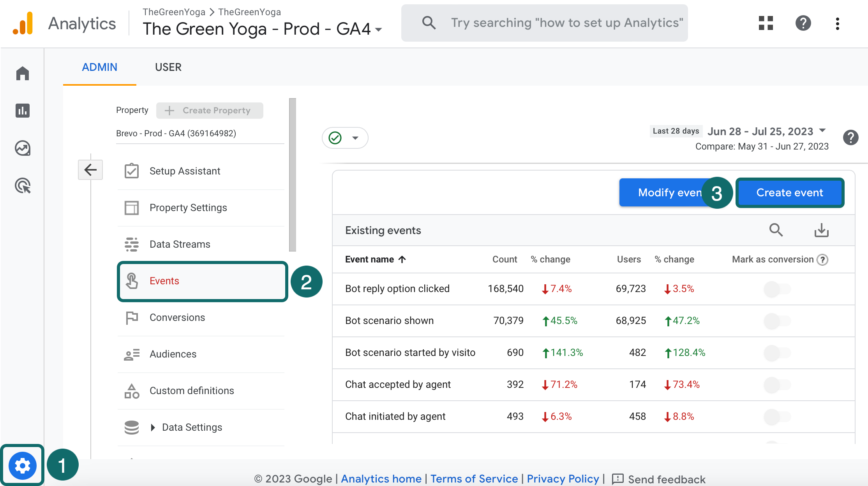Toggle conversion for Bot reply option clicked

click(x=777, y=289)
